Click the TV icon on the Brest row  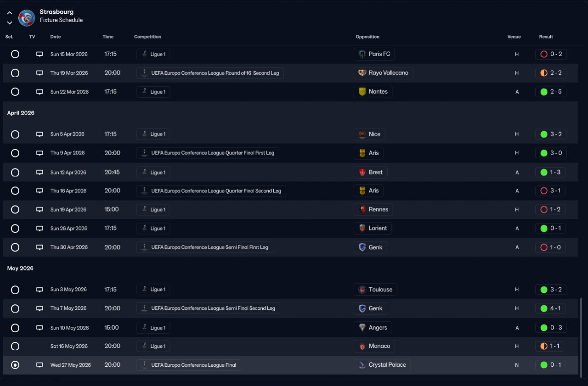[x=40, y=173]
